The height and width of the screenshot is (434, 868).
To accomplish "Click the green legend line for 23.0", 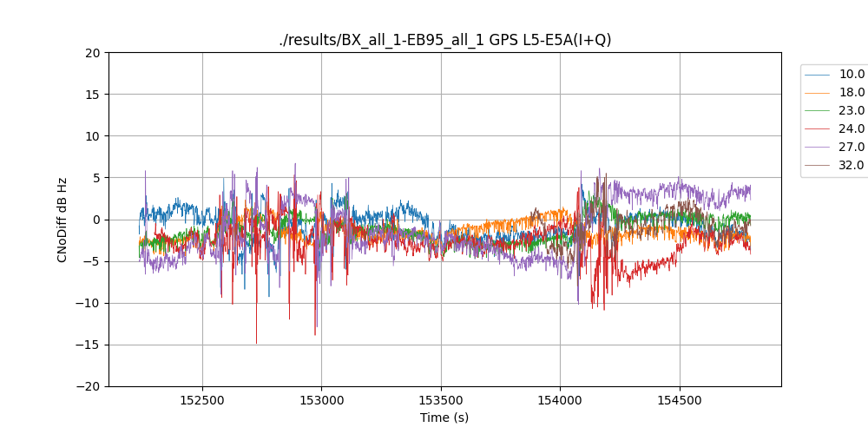I will (x=818, y=111).
